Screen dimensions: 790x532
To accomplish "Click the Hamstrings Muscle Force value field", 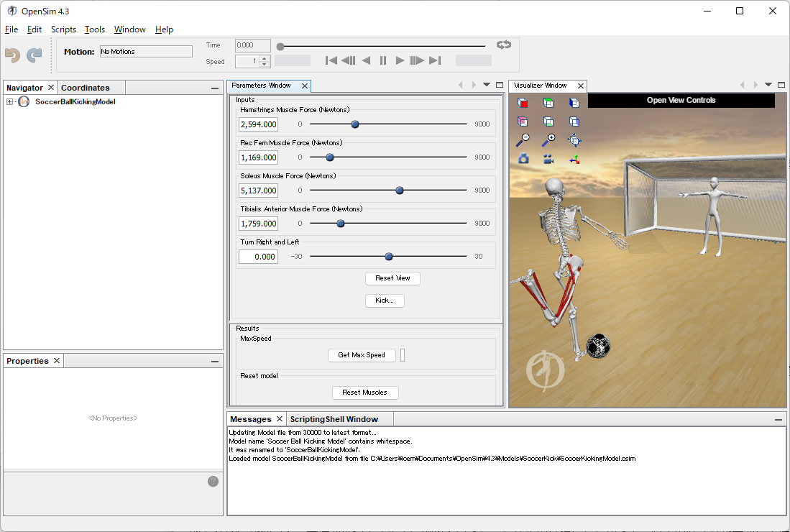I will [x=258, y=124].
